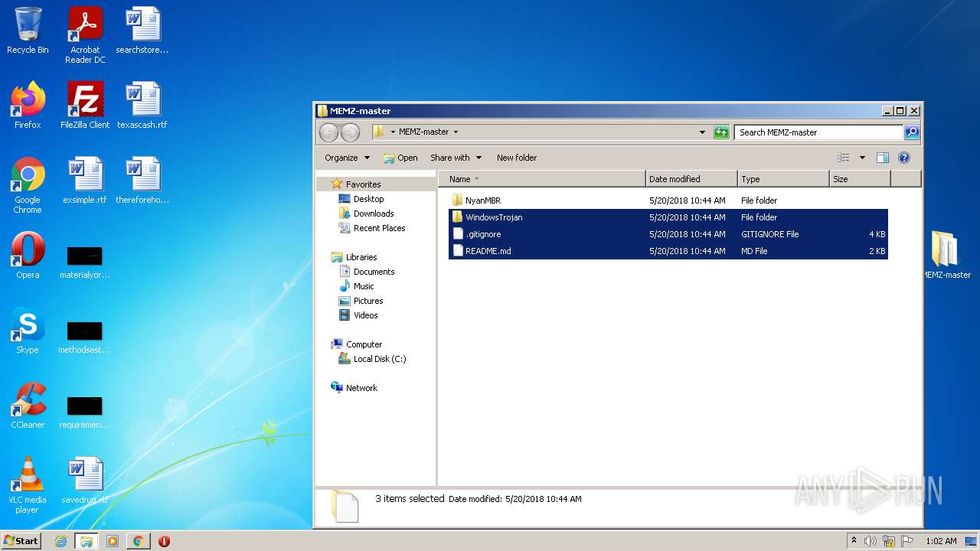This screenshot has height=551, width=980.
Task: Sort by Type column header
Action: coord(783,179)
